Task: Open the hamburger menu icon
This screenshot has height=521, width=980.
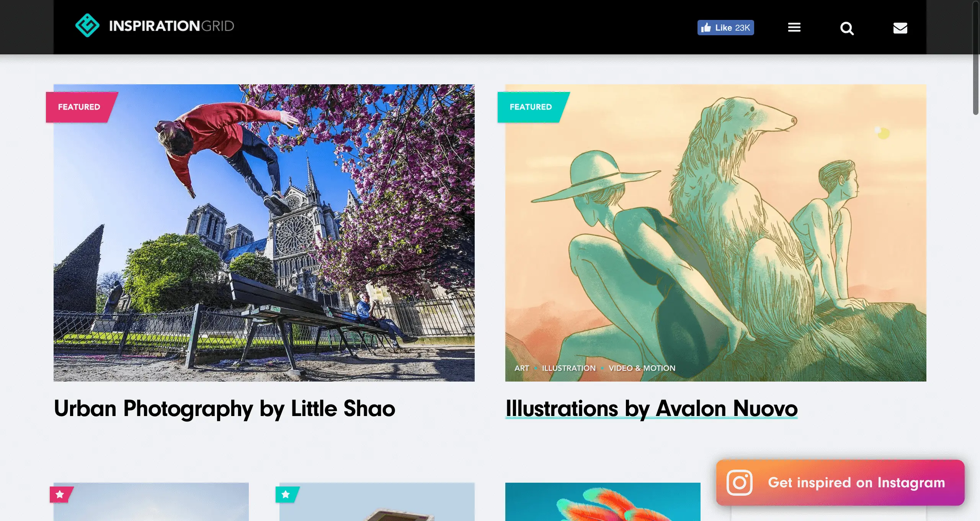Action: point(794,27)
